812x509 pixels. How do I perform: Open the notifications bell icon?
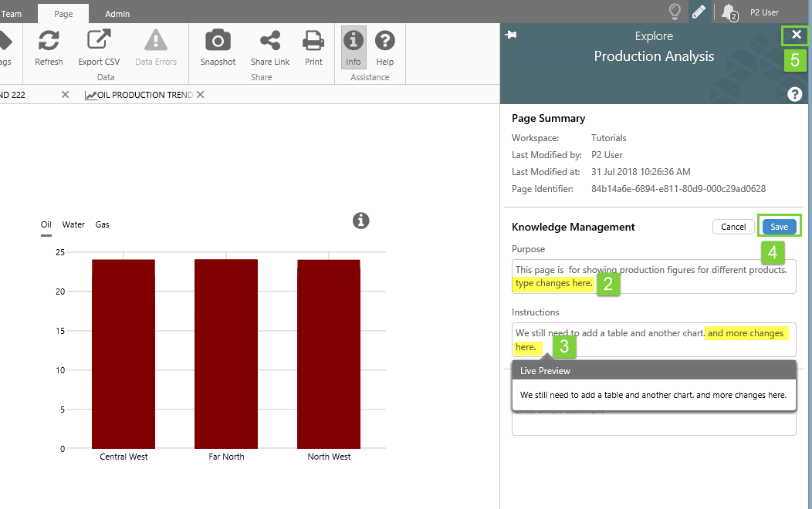727,12
